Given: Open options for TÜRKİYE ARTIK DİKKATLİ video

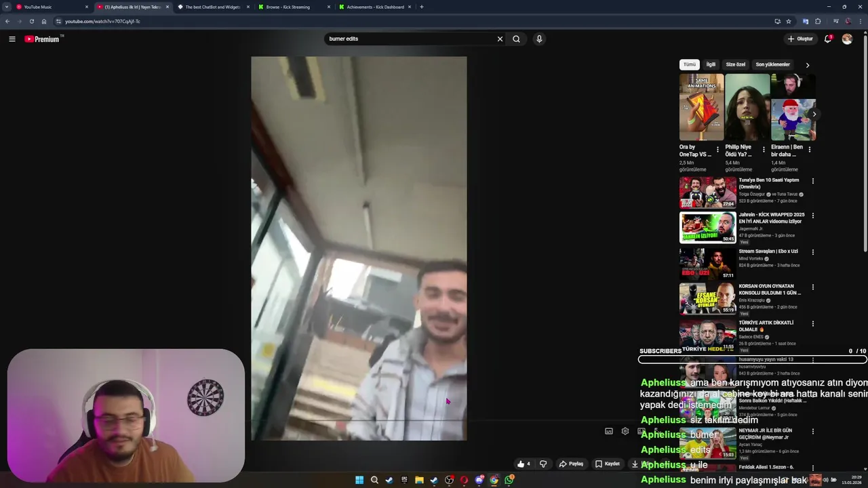Looking at the screenshot, I should (x=812, y=324).
